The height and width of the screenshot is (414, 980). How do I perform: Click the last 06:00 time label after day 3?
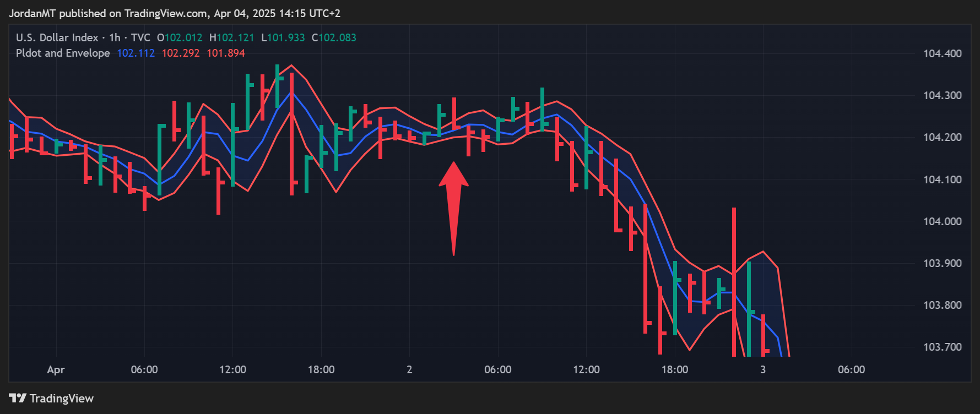click(852, 369)
